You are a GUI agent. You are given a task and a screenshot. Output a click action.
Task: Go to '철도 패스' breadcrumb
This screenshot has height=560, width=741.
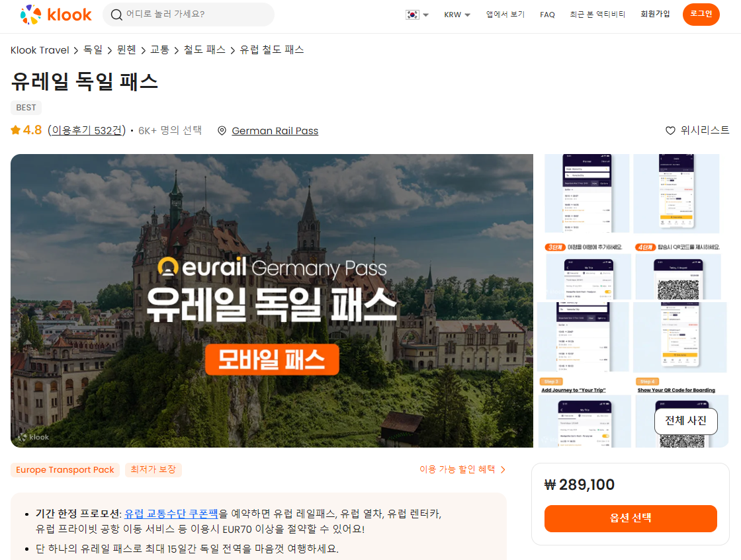point(204,50)
